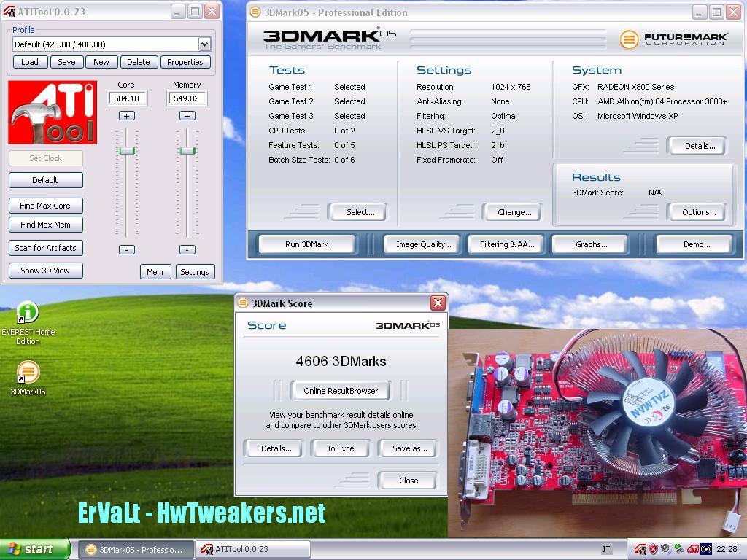Image resolution: width=747 pixels, height=560 pixels.
Task: Click the ATITool tray icon in system tray
Action: click(640, 549)
